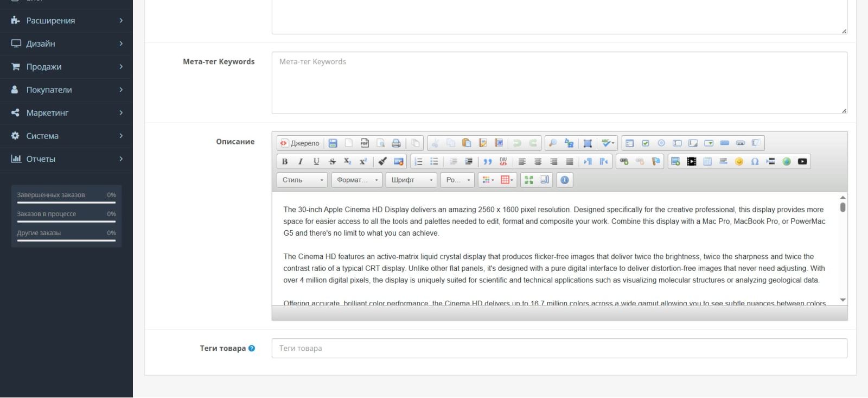Image resolution: width=868 pixels, height=398 pixels.
Task: Insert an image into description
Action: (675, 162)
